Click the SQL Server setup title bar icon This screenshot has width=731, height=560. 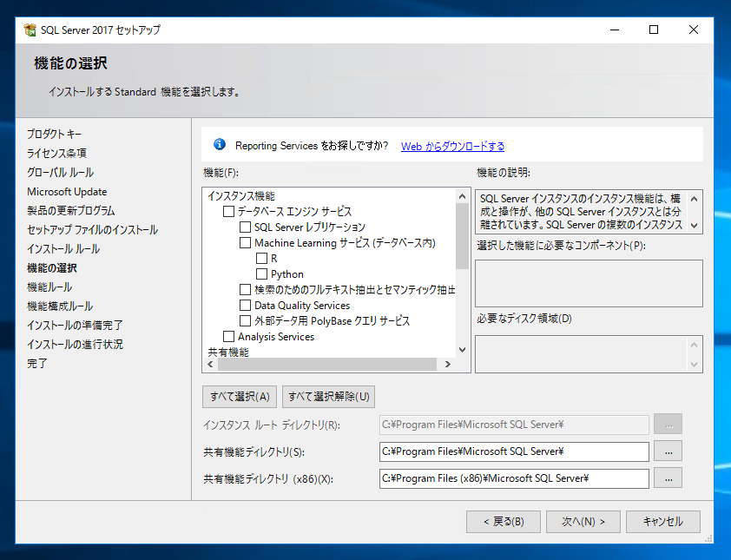pos(30,30)
